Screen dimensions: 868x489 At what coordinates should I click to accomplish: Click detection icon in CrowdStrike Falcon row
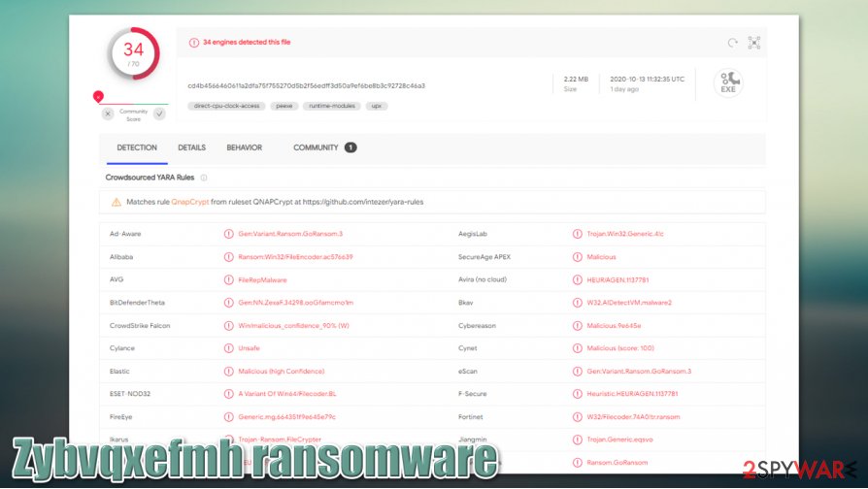click(228, 326)
